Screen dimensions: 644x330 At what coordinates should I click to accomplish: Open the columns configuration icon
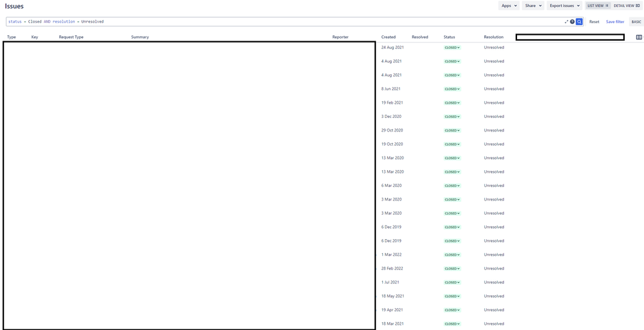639,37
